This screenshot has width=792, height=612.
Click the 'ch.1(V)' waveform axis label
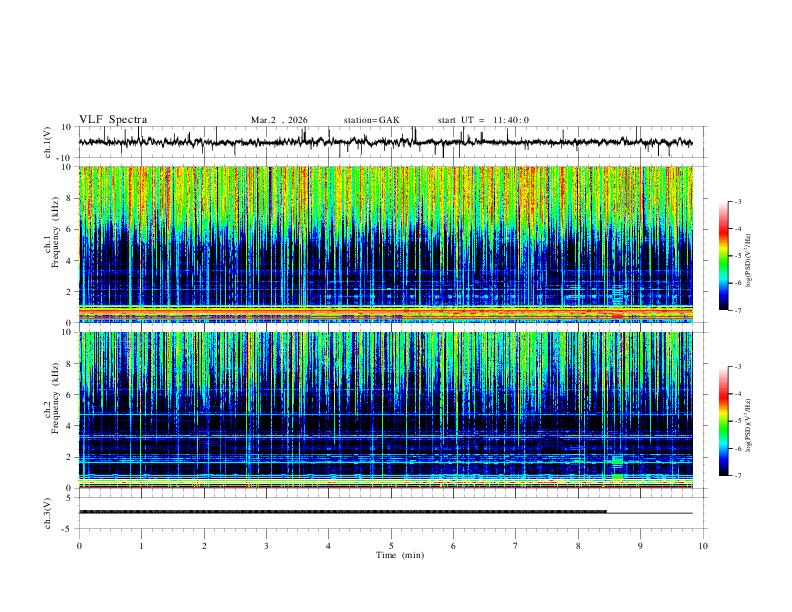pyautogui.click(x=48, y=142)
